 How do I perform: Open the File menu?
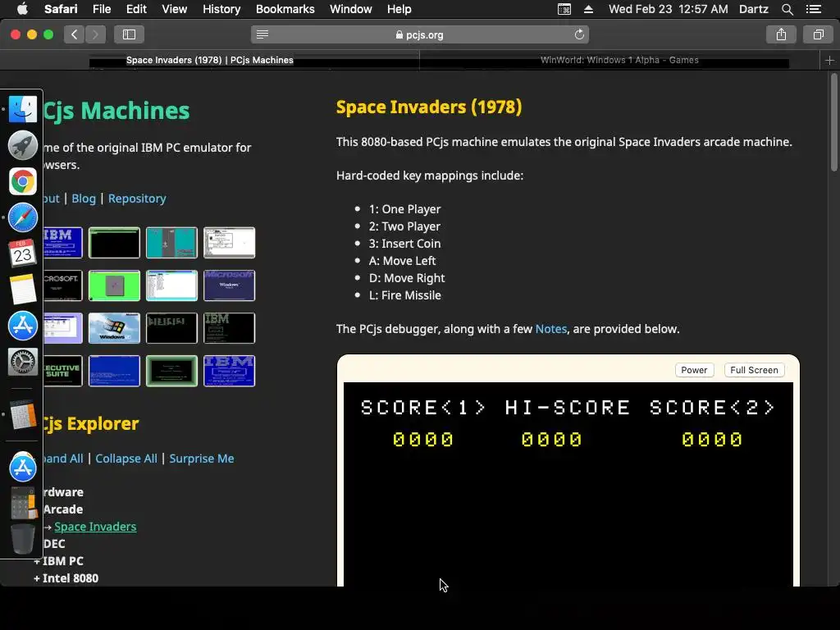tap(101, 9)
